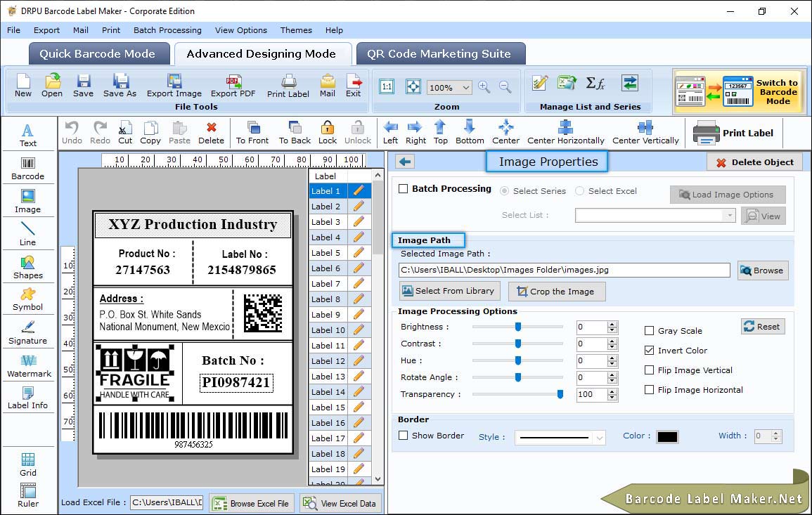Choose the Image tool in sidebar
This screenshot has height=515, width=812.
[28, 202]
